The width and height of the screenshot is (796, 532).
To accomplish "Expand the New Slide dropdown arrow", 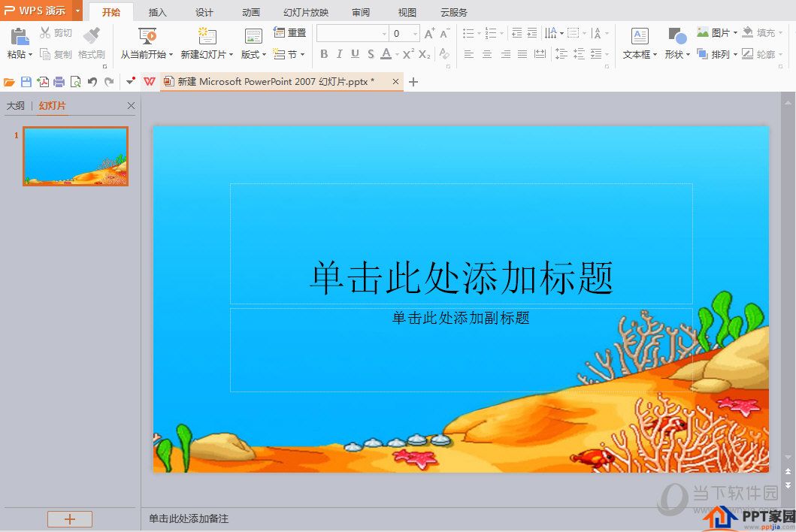I will [x=231, y=55].
